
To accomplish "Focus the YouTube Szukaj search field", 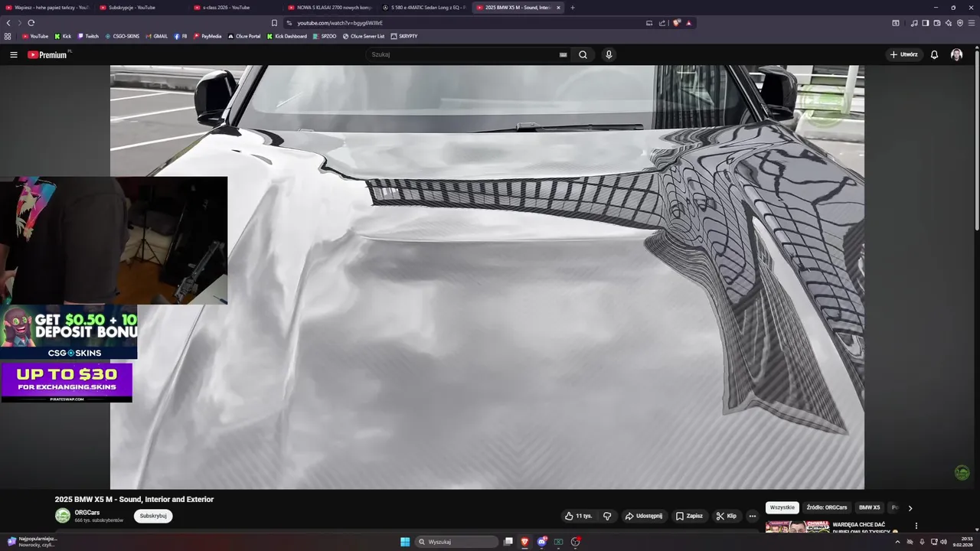I will [x=464, y=54].
